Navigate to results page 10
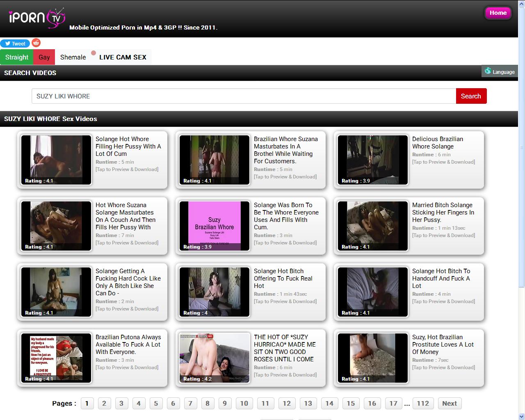Screen dimensions: 525x420 pyautogui.click(x=244, y=403)
